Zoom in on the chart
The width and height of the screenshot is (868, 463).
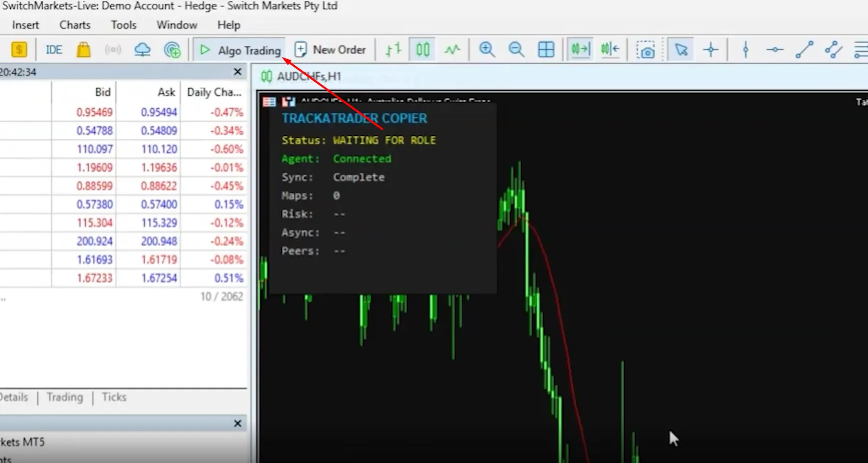tap(487, 50)
